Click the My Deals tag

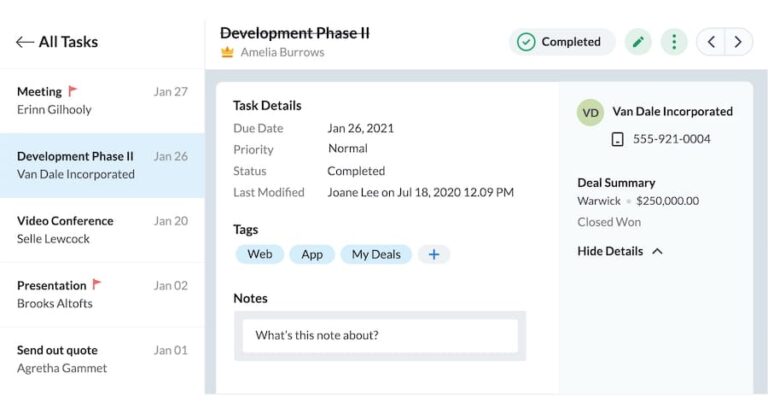pos(376,254)
